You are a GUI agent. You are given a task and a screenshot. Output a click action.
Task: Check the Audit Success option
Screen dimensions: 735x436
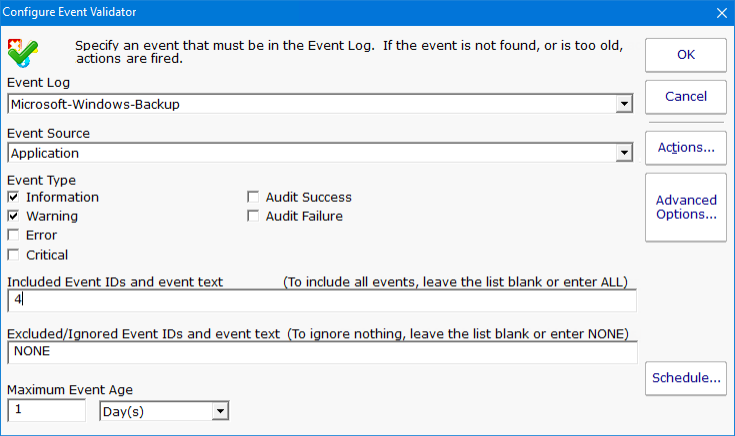[x=254, y=197]
